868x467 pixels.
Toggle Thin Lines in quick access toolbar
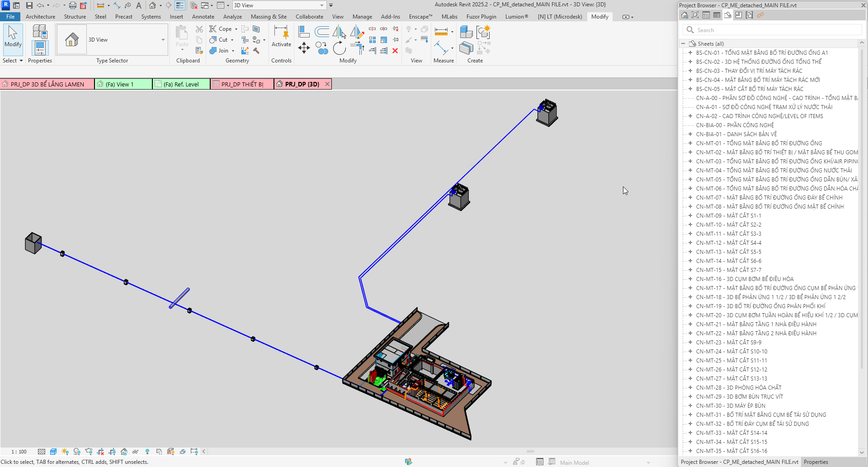coord(179,5)
